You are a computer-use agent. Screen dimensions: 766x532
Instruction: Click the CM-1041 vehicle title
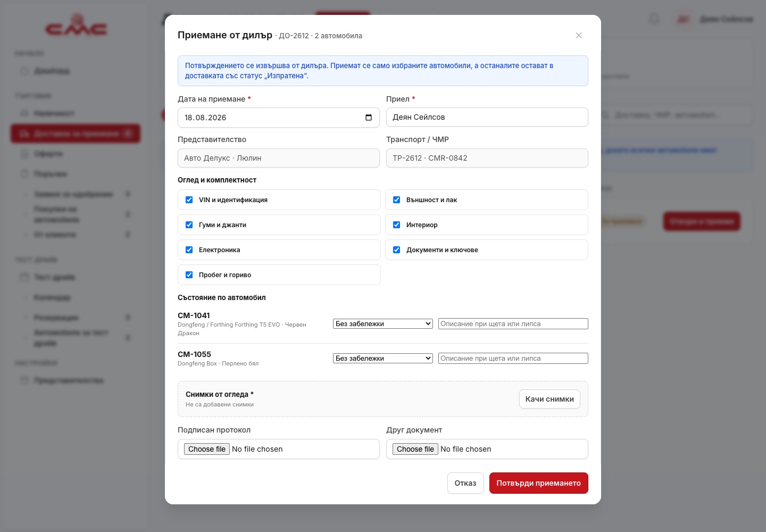194,315
